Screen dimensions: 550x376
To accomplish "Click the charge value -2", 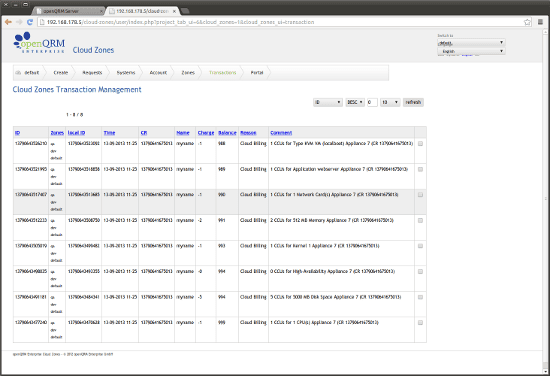I will pyautogui.click(x=200, y=220).
